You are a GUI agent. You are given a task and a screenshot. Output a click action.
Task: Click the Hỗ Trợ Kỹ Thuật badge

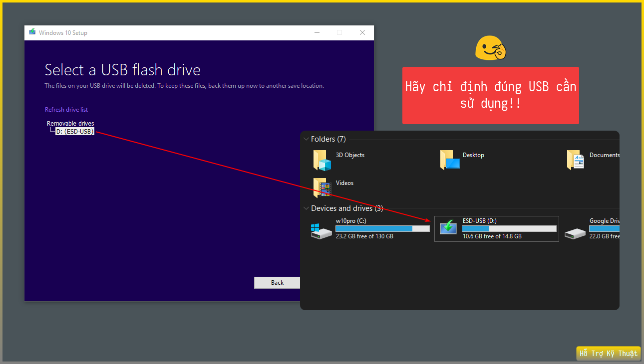pyautogui.click(x=608, y=354)
